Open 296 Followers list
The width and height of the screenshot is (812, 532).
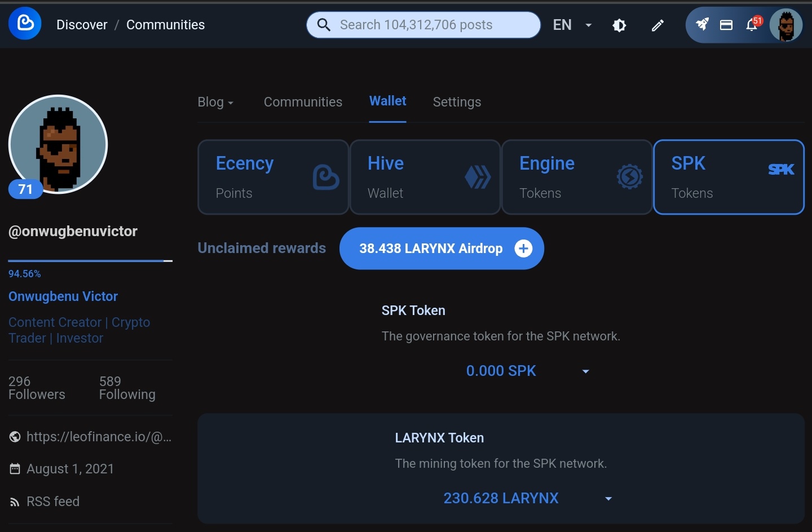coord(37,388)
